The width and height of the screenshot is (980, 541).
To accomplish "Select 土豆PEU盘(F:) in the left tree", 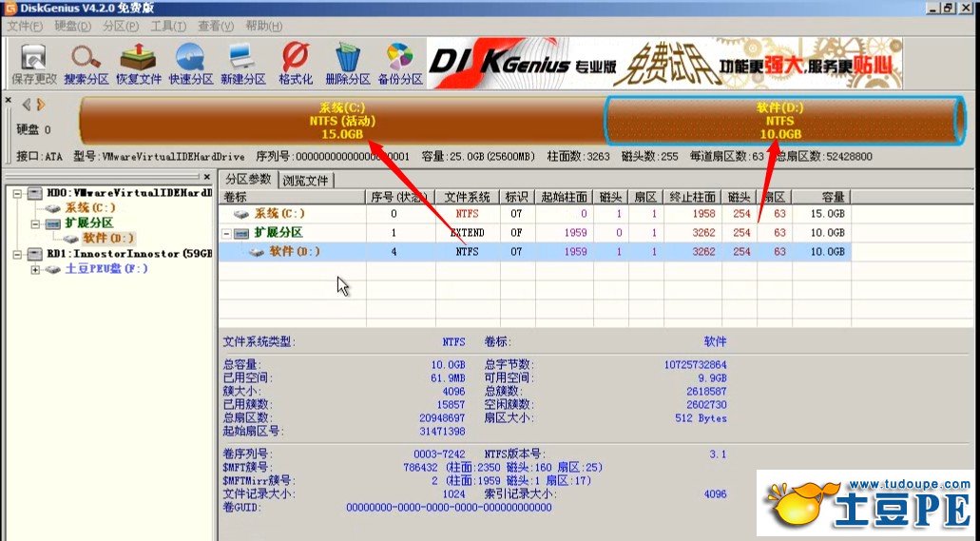I will [106, 269].
